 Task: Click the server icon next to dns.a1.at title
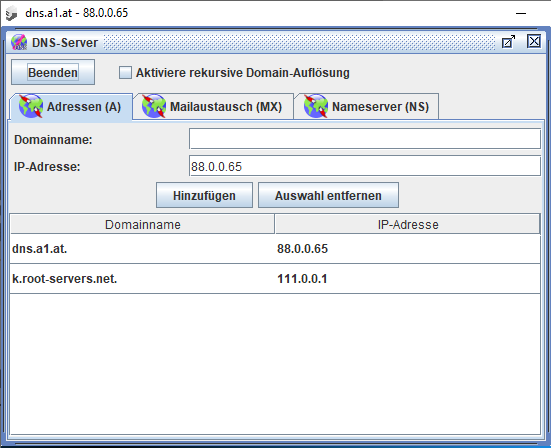pyautogui.click(x=12, y=13)
